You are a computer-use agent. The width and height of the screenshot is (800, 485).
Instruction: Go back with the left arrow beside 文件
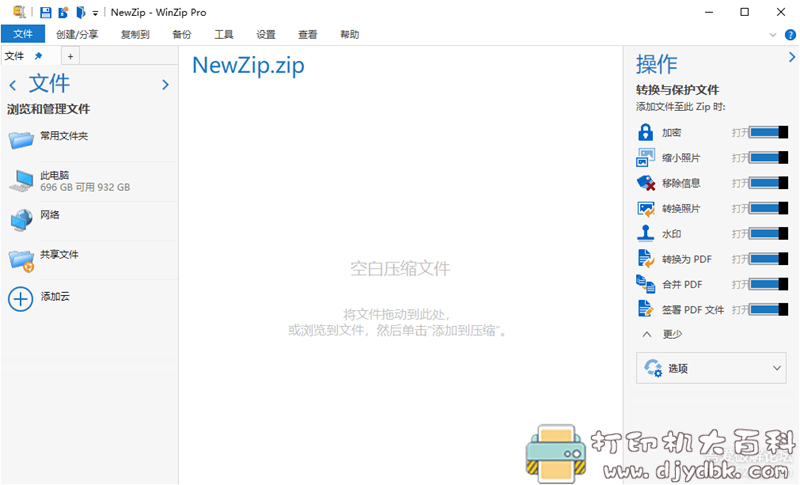click(x=13, y=85)
